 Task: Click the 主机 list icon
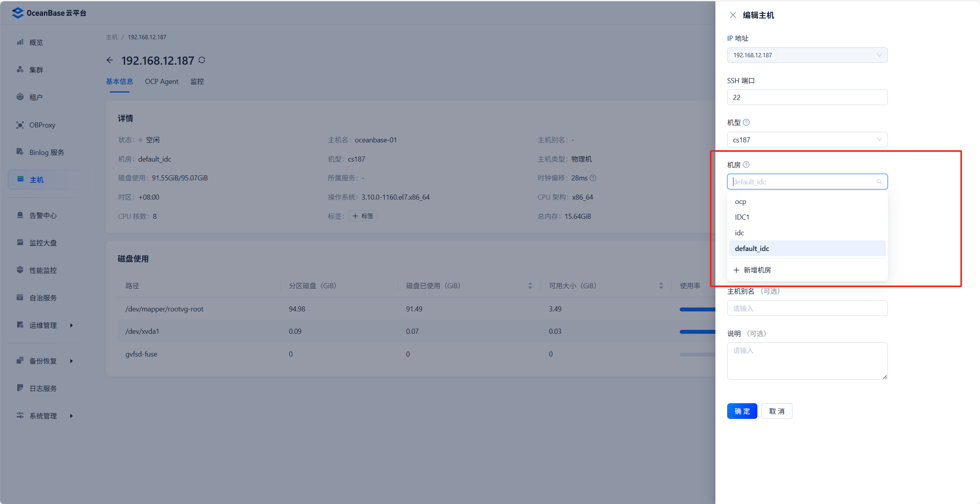point(20,179)
